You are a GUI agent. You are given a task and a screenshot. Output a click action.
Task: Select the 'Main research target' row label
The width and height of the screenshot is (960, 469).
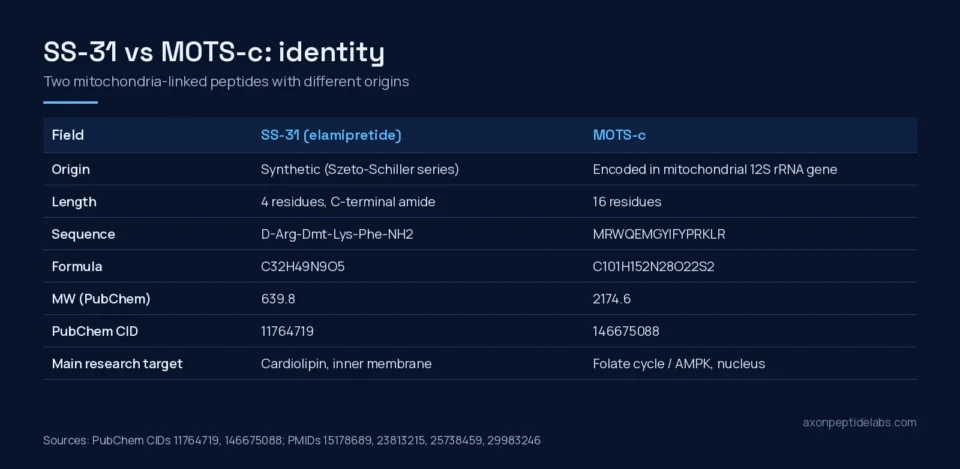click(x=117, y=364)
